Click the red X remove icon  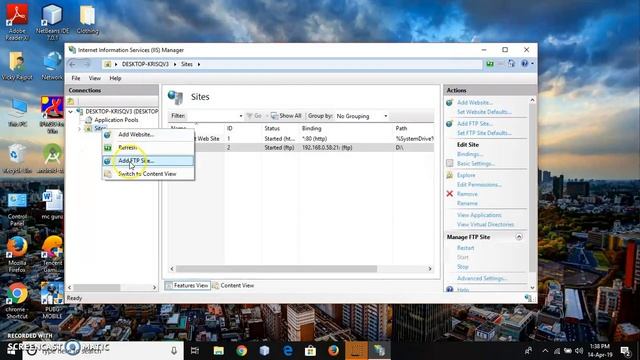449,193
